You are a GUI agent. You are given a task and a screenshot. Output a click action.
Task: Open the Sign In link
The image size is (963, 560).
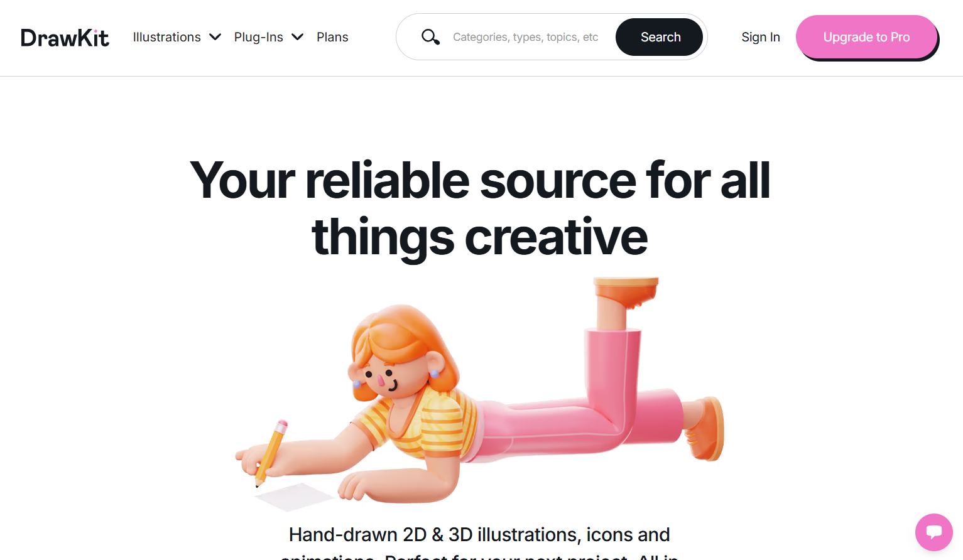(760, 37)
